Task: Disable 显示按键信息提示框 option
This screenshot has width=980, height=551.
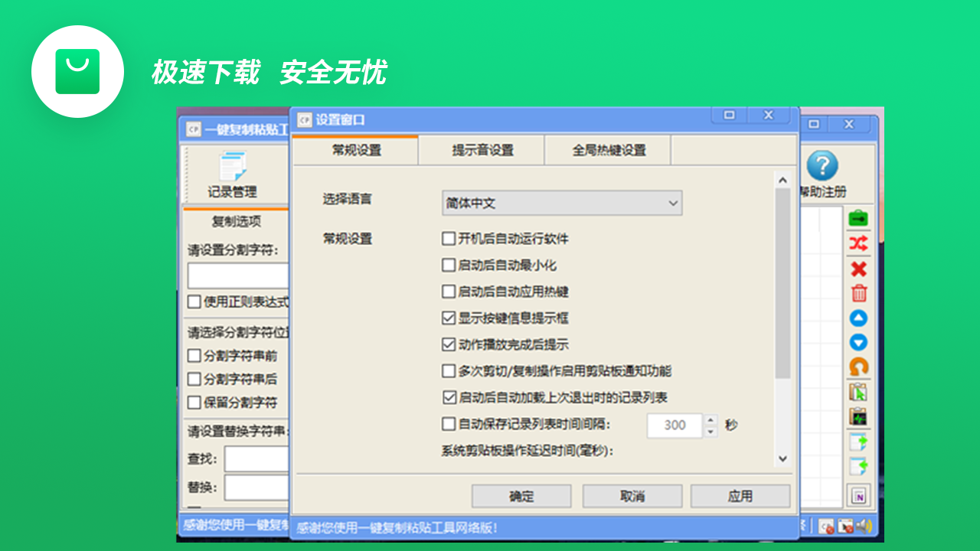Action: click(x=448, y=318)
